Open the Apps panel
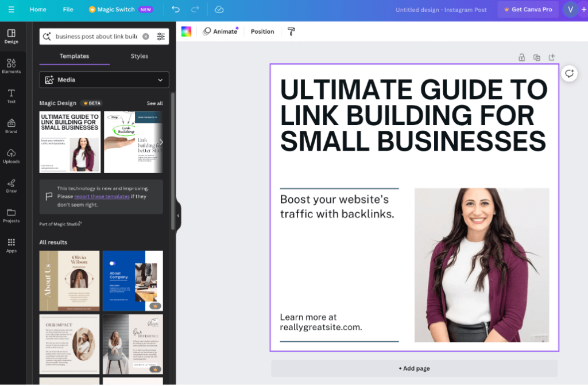 (11, 246)
